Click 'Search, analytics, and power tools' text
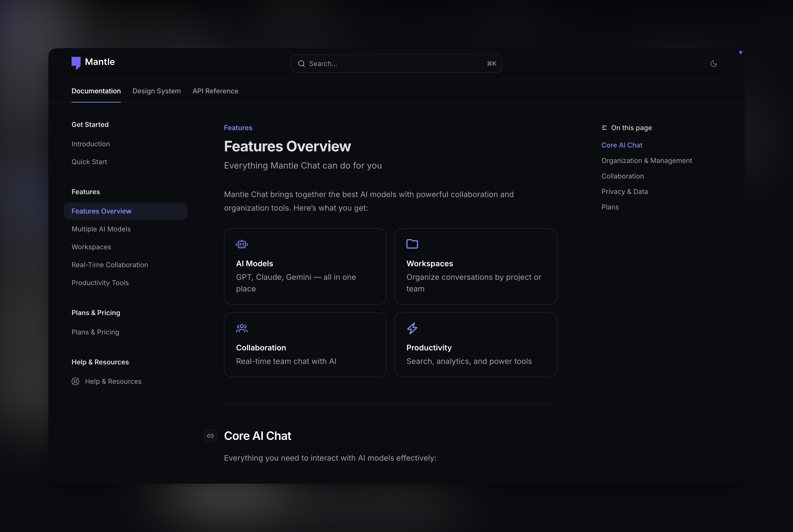 (469, 361)
